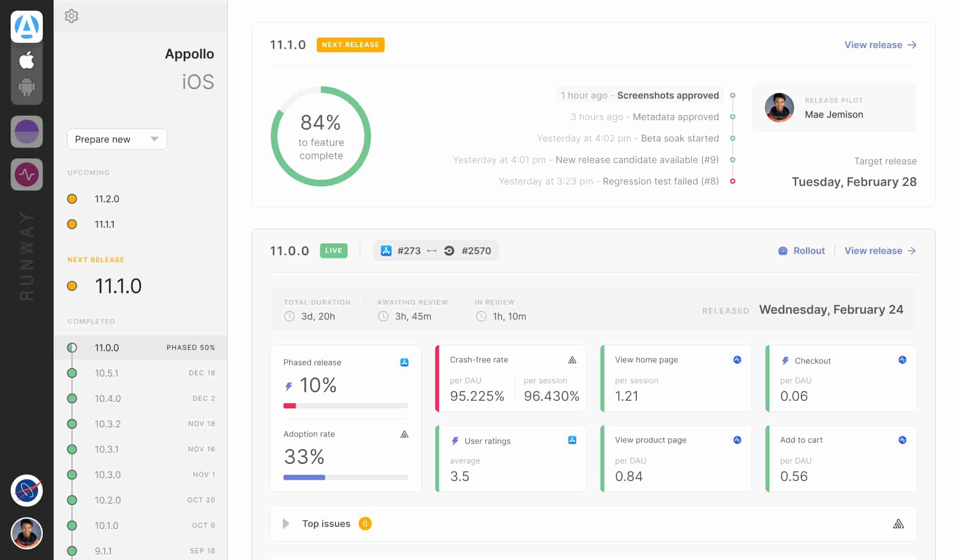Click the NASA organization logo icon
The image size is (960, 560).
tap(26, 490)
